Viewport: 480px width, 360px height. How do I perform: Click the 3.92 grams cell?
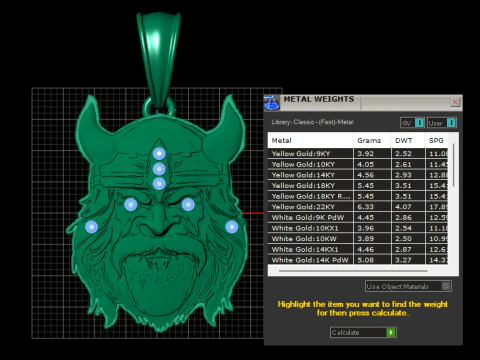click(x=372, y=154)
